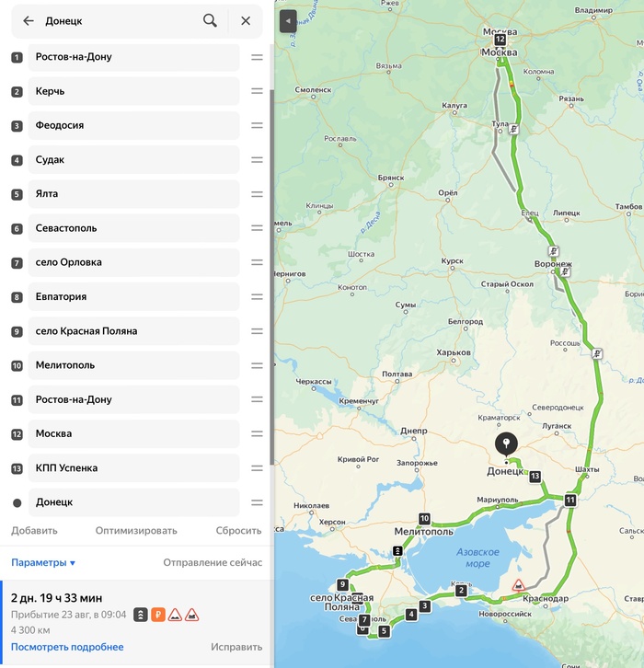This screenshot has height=668, width=644.
Task: Click the drag handle for destination Донецк
Action: click(x=257, y=502)
